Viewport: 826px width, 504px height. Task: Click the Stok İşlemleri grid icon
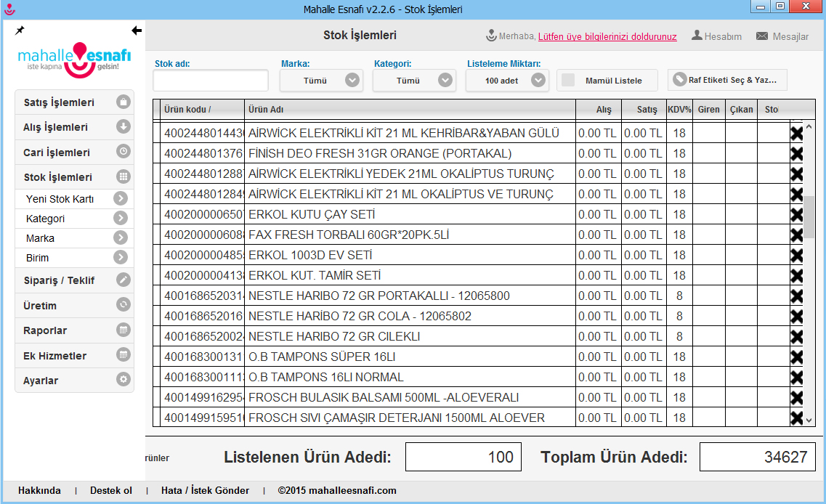click(124, 176)
